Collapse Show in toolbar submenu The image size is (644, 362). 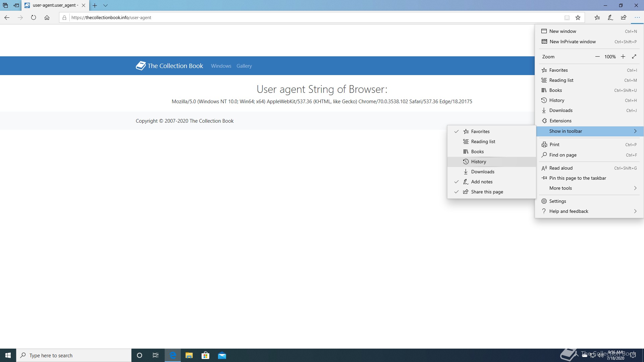589,131
